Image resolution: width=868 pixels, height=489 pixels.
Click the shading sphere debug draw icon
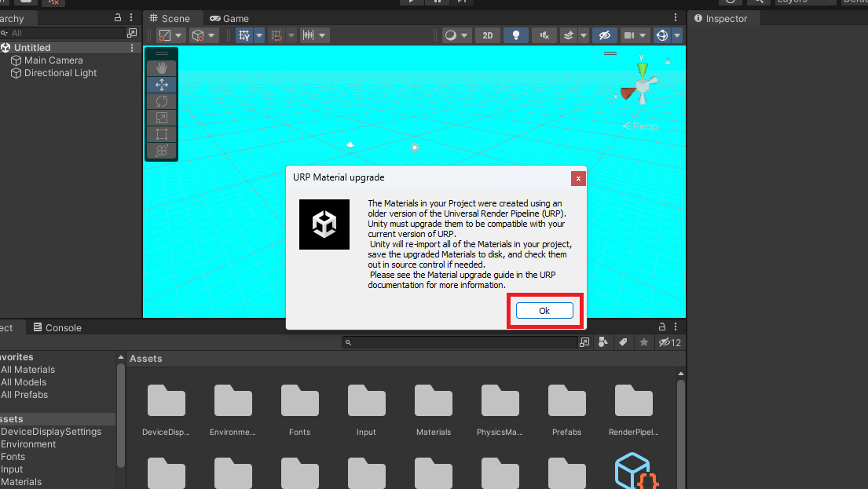click(x=451, y=35)
